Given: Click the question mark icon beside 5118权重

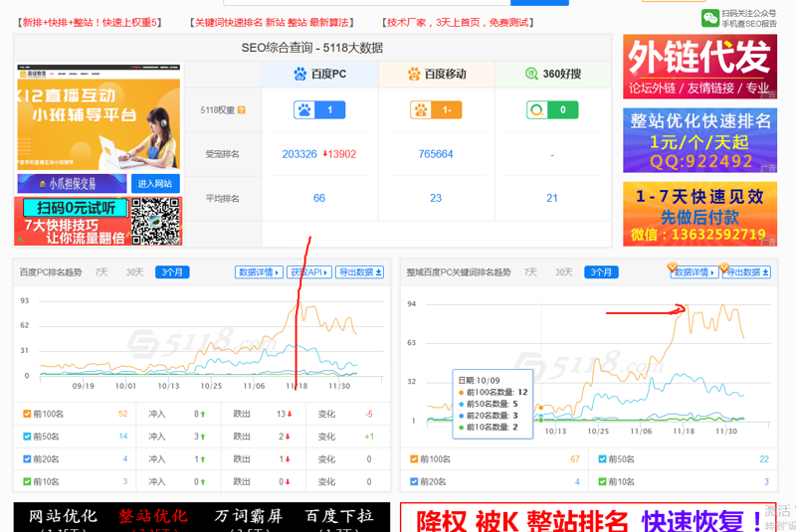Looking at the screenshot, I should [x=242, y=110].
